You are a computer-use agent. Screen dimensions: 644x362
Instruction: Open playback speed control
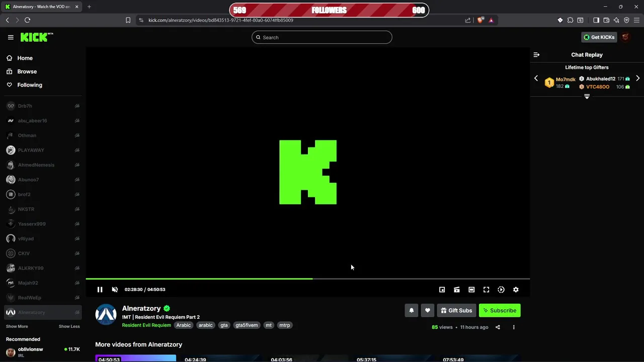click(501, 290)
